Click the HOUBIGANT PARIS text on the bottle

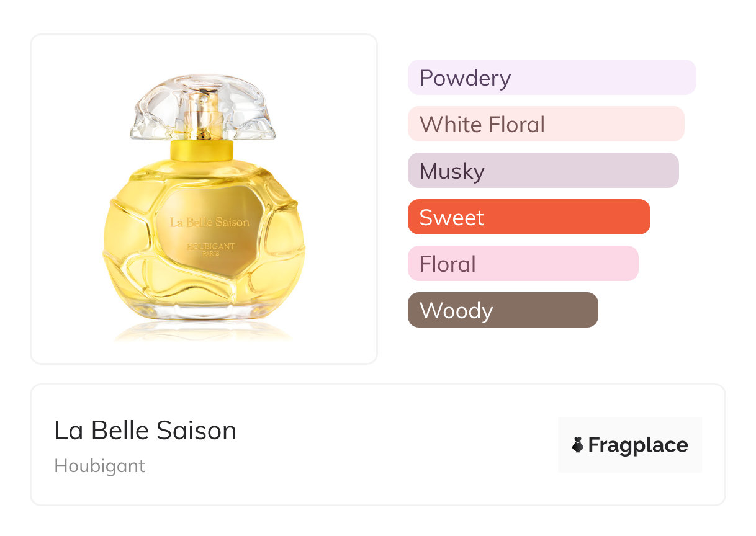[210, 249]
